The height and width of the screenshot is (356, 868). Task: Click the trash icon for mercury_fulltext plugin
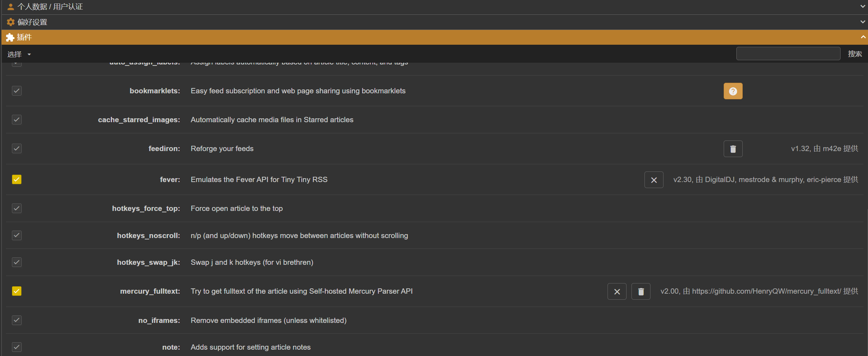641,292
